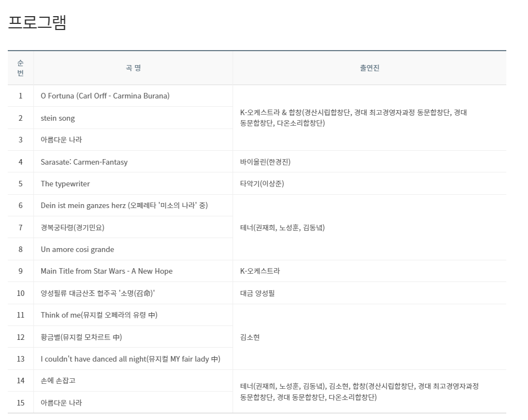528x420 pixels.
Task: Select the 곡 명 column header
Action: coord(134,68)
